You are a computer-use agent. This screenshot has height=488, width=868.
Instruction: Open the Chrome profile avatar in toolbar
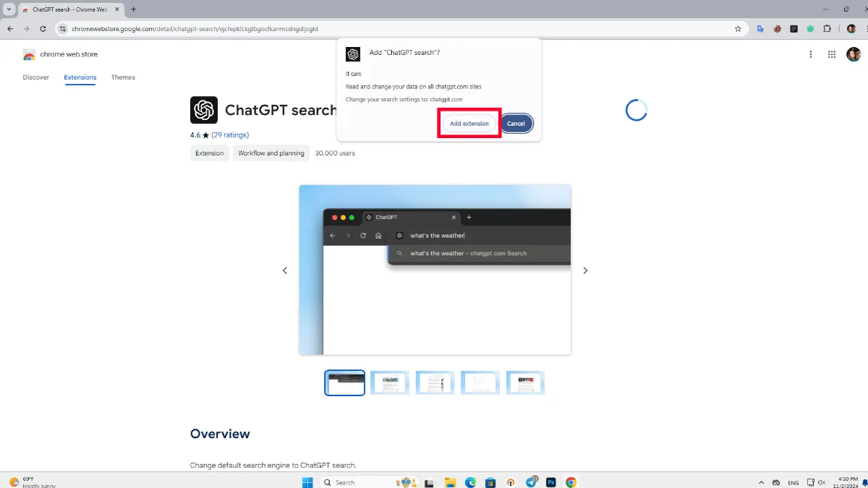click(851, 29)
